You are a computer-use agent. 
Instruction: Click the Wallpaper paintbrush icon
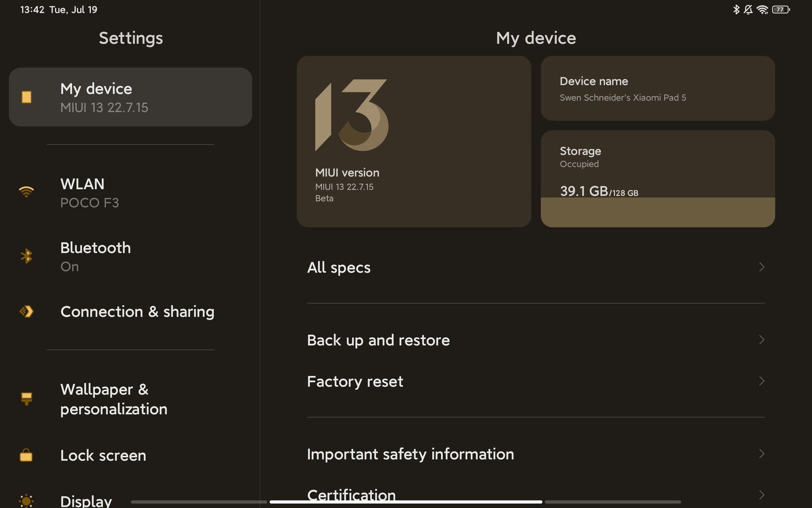tap(26, 398)
